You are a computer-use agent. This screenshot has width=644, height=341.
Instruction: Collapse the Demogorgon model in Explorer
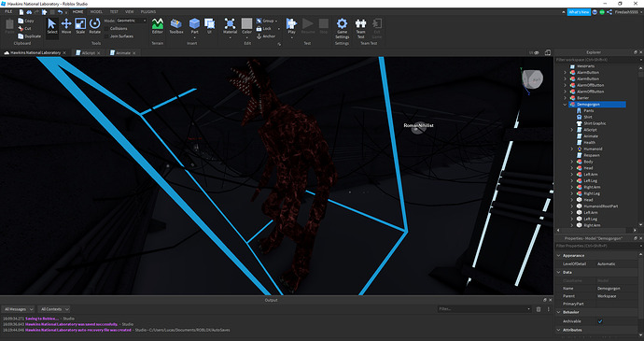[x=566, y=105]
